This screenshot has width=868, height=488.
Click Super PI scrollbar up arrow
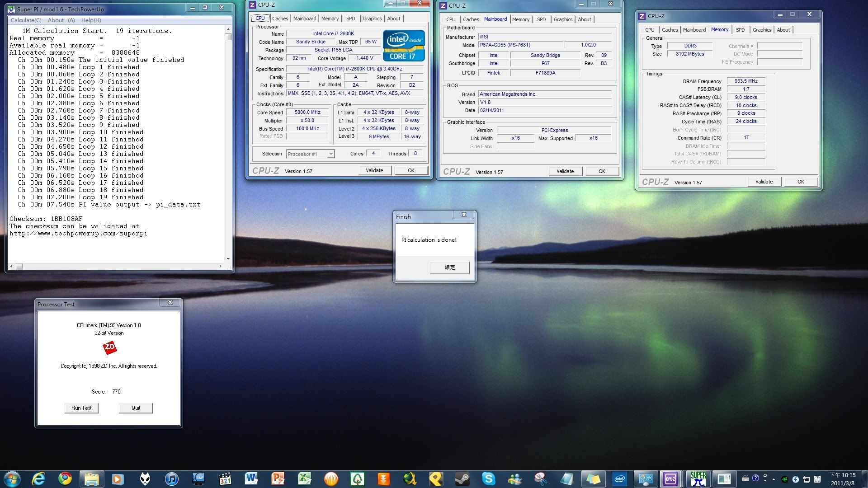pos(228,29)
